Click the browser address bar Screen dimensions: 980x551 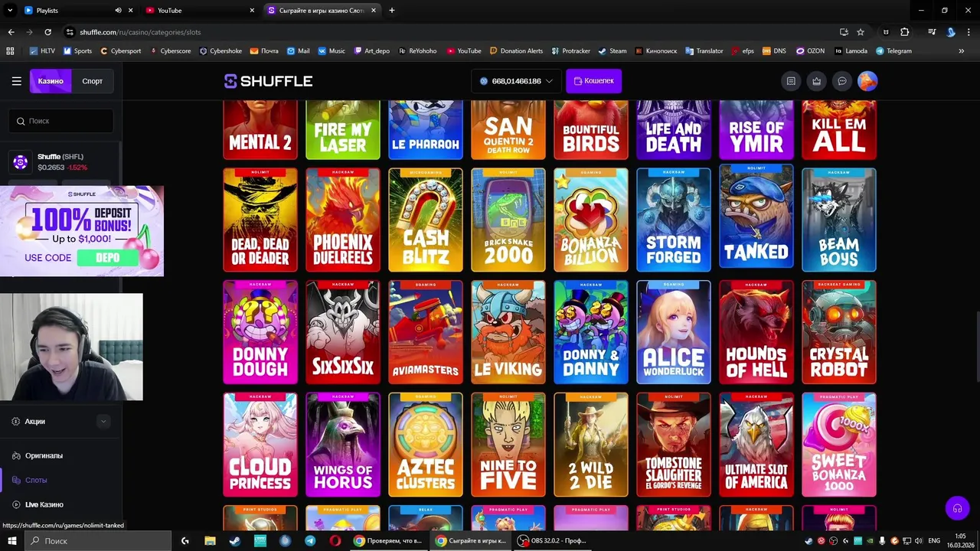(x=452, y=32)
